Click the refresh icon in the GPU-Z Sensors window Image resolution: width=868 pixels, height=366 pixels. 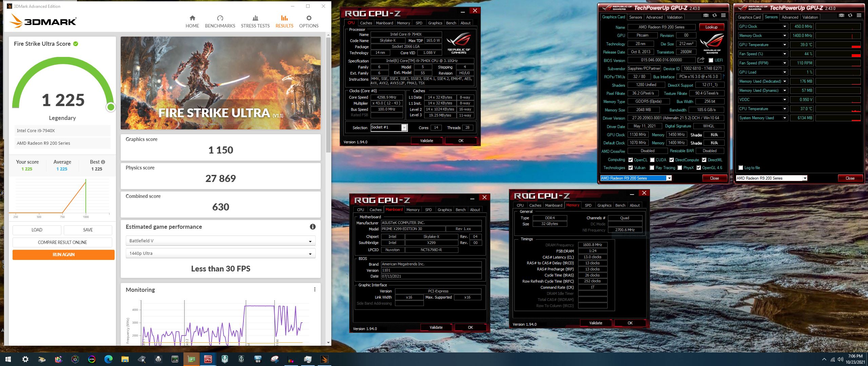(x=850, y=15)
